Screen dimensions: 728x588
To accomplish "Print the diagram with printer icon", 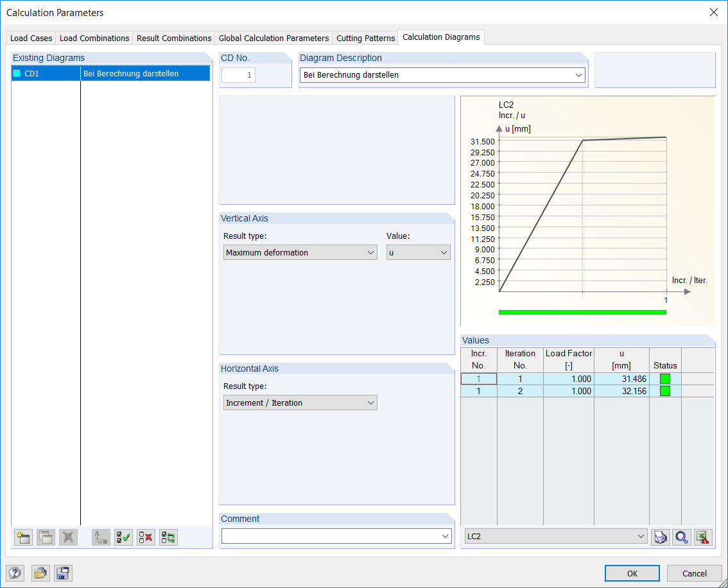I will click(660, 537).
